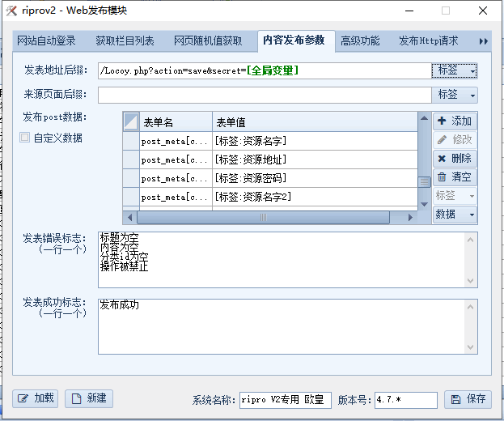Image resolution: width=504 pixels, height=421 pixels.
Task: Click the table corner select-all cell
Action: pyautogui.click(x=131, y=122)
